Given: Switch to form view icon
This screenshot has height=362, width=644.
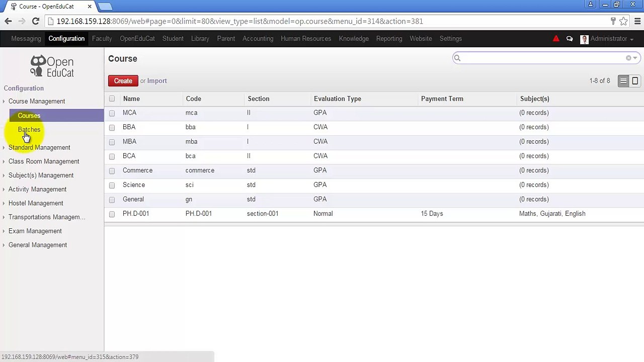Looking at the screenshot, I should pos(635,81).
